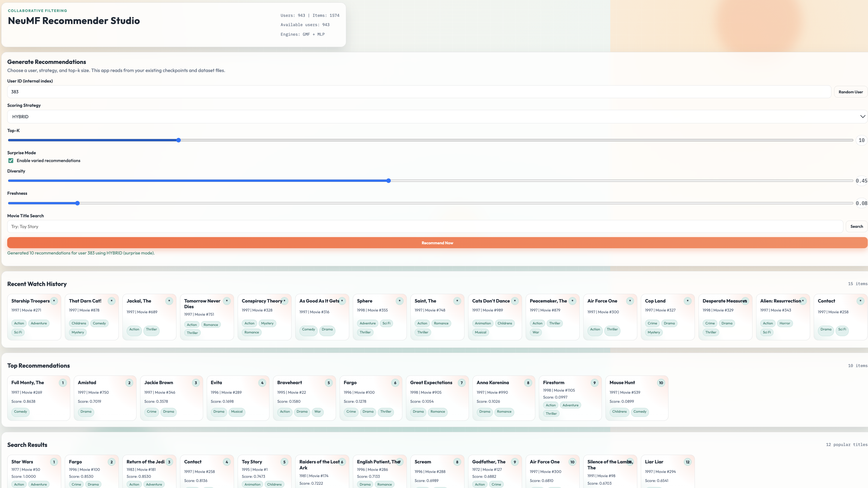Click the star badge on Sphere card
The height and width of the screenshot is (488, 868).
click(x=400, y=301)
